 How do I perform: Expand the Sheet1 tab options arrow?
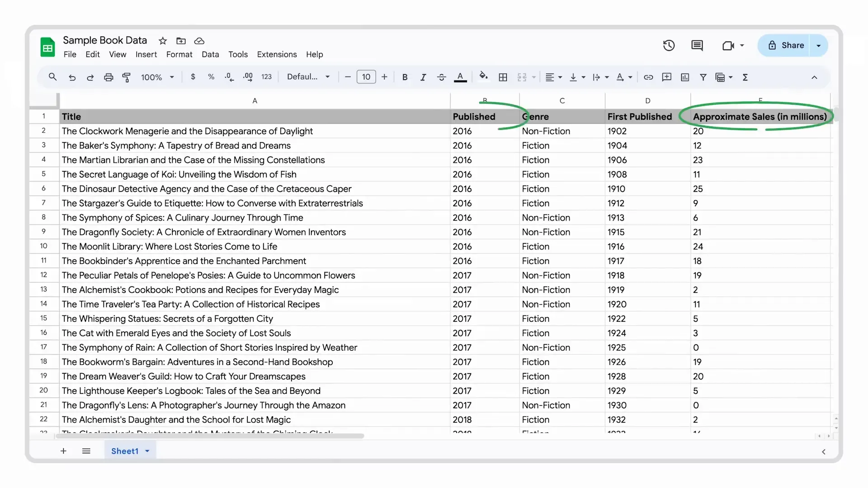[x=147, y=451]
